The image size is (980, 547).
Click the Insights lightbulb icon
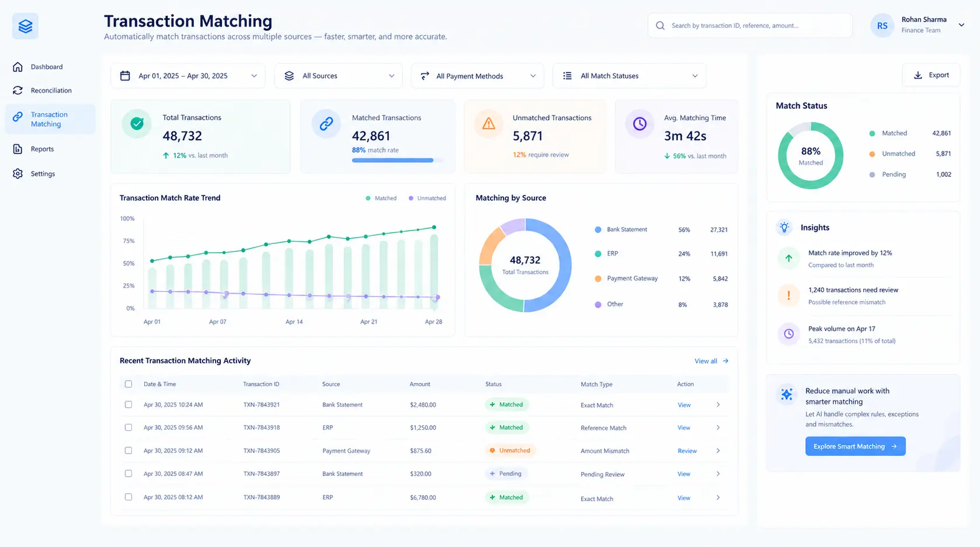(784, 227)
